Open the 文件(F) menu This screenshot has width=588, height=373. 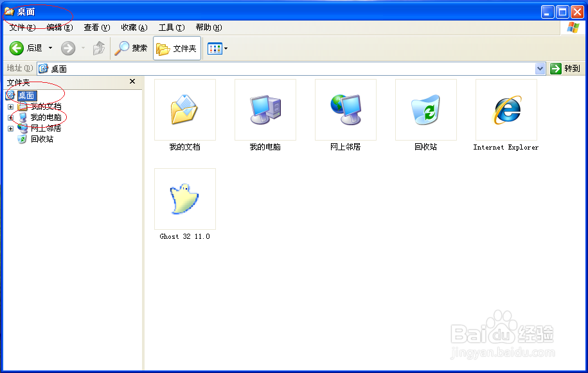[22, 28]
